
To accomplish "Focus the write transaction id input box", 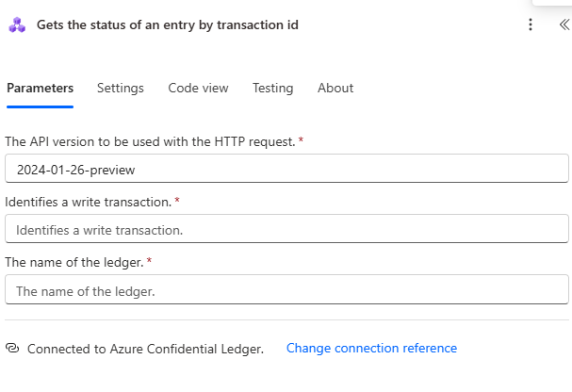I will pyautogui.click(x=286, y=229).
